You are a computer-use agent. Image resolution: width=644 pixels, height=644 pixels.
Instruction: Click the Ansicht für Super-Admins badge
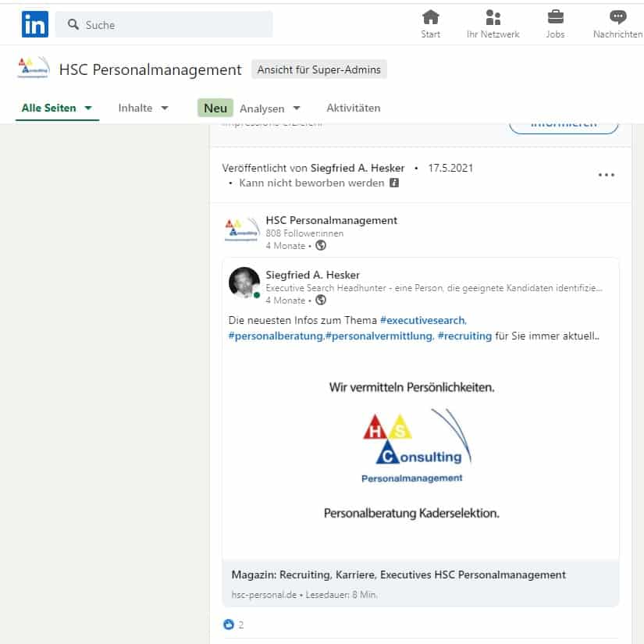coord(319,69)
